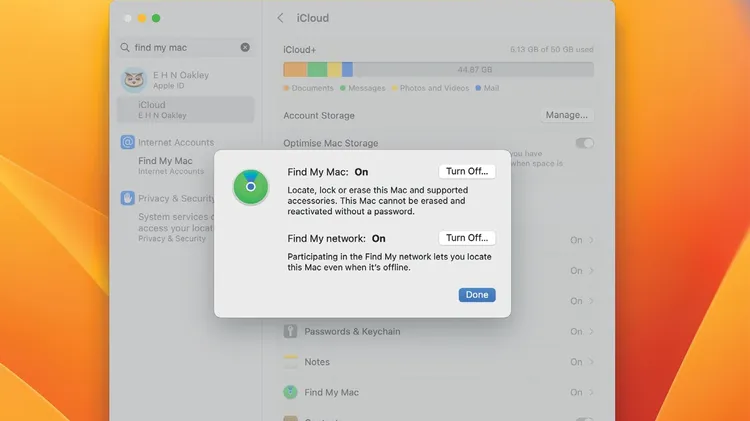Expand Passwords & Keychain row chevron

592,331
